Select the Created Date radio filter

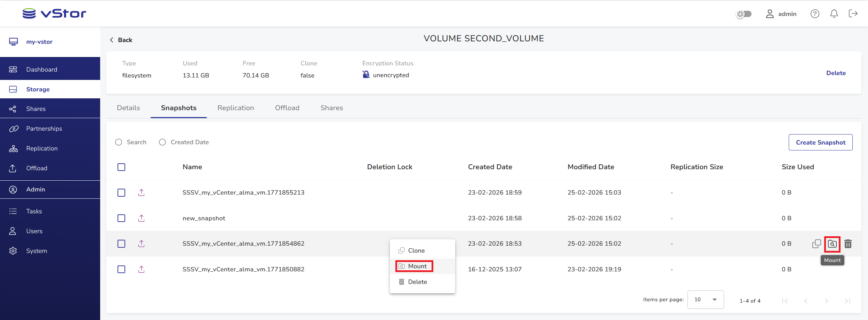[x=162, y=142]
